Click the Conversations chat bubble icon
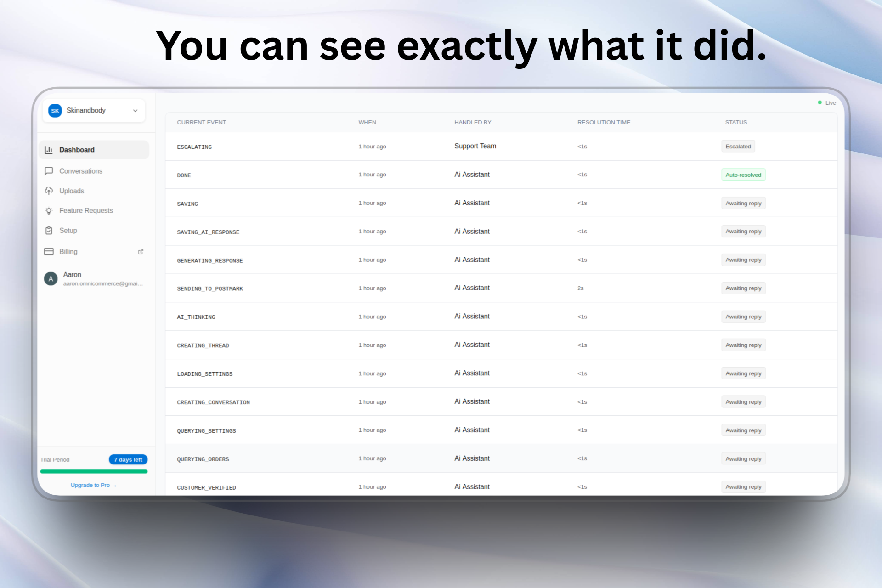 tap(49, 171)
